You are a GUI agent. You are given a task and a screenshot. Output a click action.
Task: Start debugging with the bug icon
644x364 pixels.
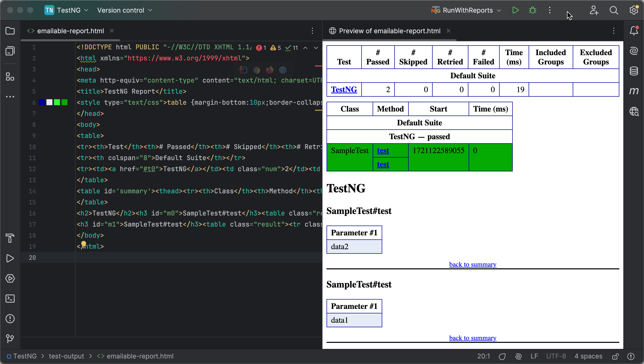(x=532, y=10)
